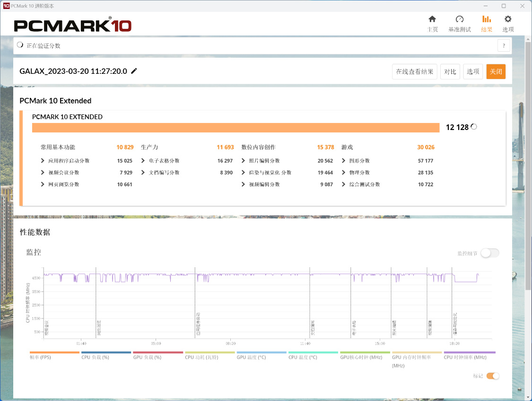
Task: Go to the 主页 home icon
Action: tap(432, 19)
